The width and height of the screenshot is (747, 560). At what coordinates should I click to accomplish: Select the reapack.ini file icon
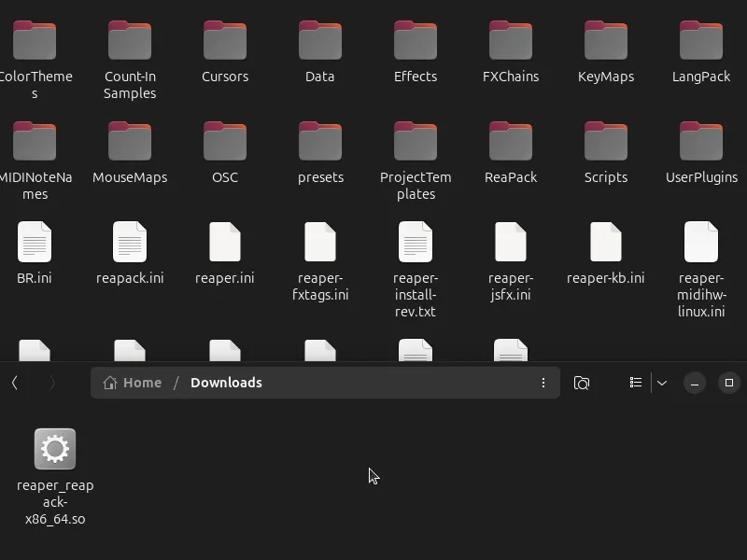point(130,242)
